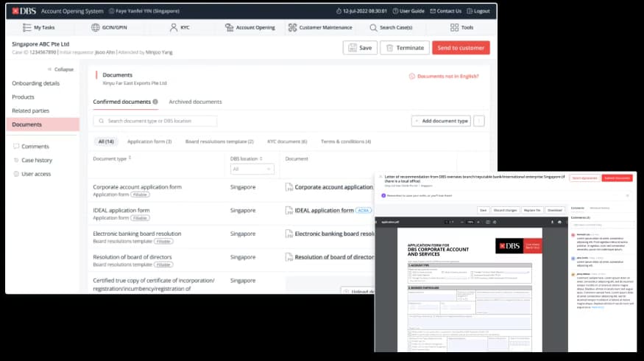Click the search document type input field
The width and height of the screenshot is (644, 361).
click(155, 121)
